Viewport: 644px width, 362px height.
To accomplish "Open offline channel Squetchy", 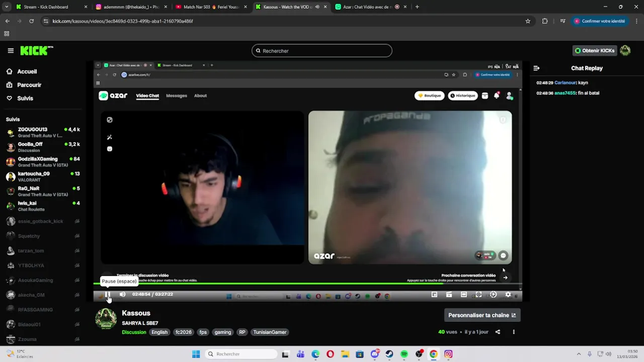I will tap(43, 236).
